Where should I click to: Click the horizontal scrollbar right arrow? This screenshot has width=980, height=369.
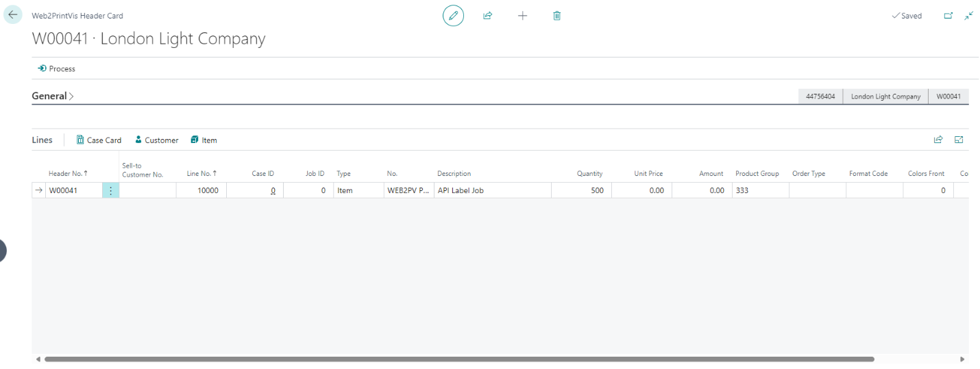point(962,359)
